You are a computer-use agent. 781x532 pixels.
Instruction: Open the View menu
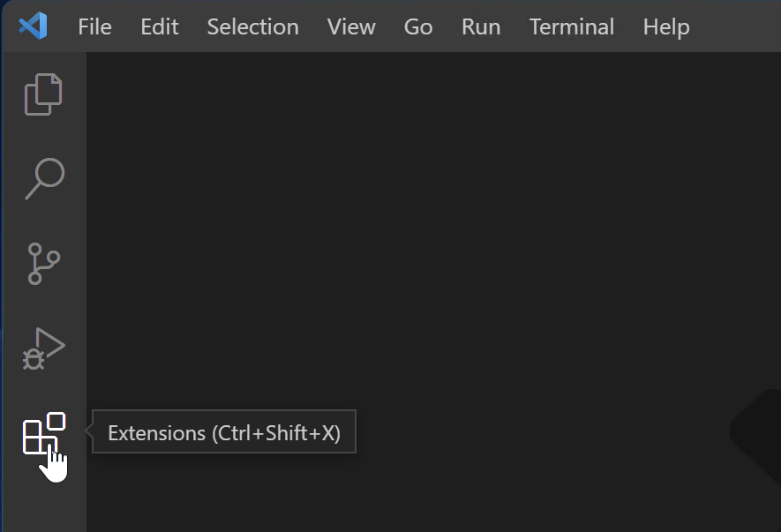[x=350, y=27]
